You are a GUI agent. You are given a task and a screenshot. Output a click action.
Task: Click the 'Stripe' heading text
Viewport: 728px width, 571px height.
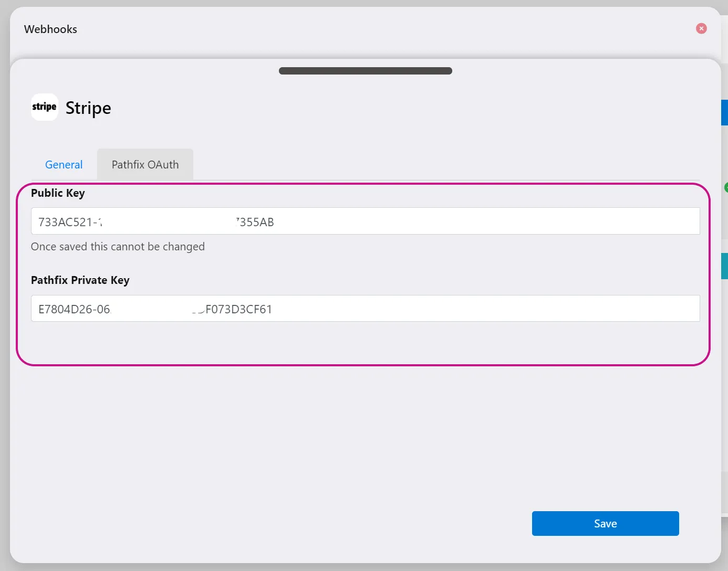coord(88,108)
